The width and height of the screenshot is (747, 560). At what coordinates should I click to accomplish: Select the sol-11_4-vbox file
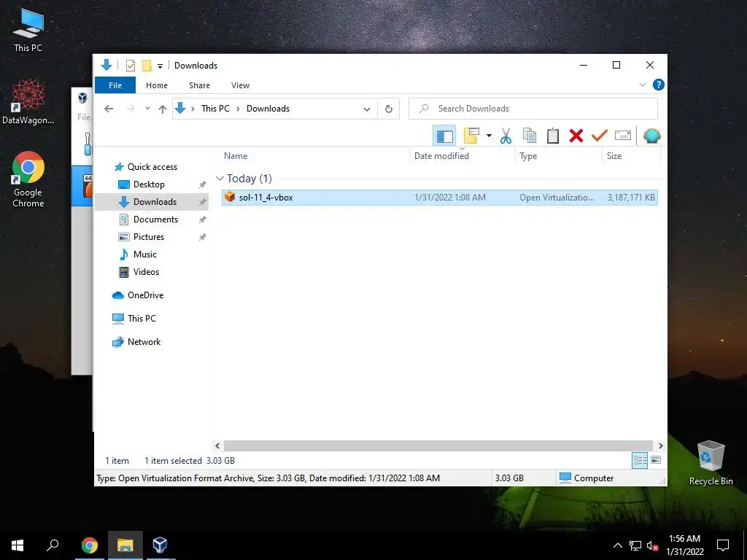pyautogui.click(x=440, y=197)
